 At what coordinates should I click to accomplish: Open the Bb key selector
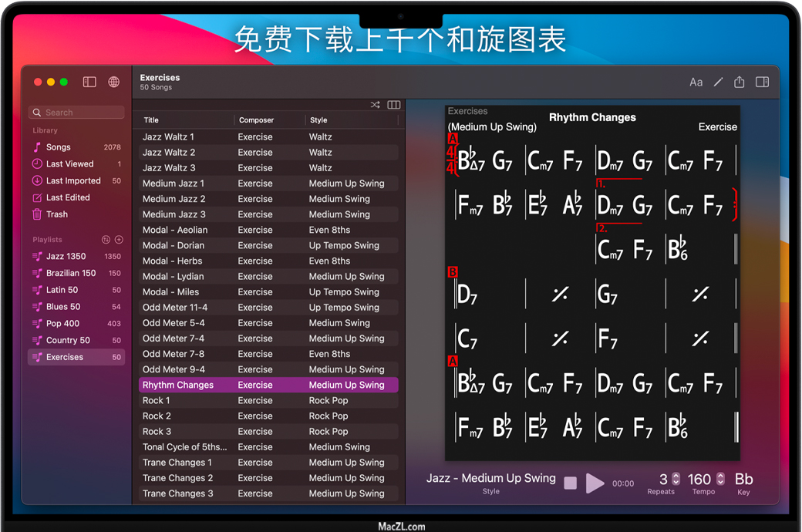click(743, 480)
